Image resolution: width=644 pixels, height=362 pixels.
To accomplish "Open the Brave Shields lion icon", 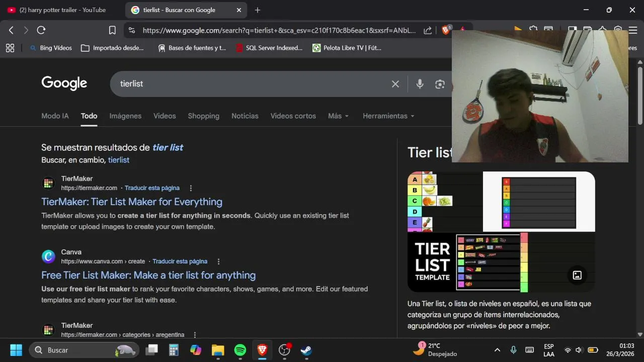I will [x=446, y=30].
